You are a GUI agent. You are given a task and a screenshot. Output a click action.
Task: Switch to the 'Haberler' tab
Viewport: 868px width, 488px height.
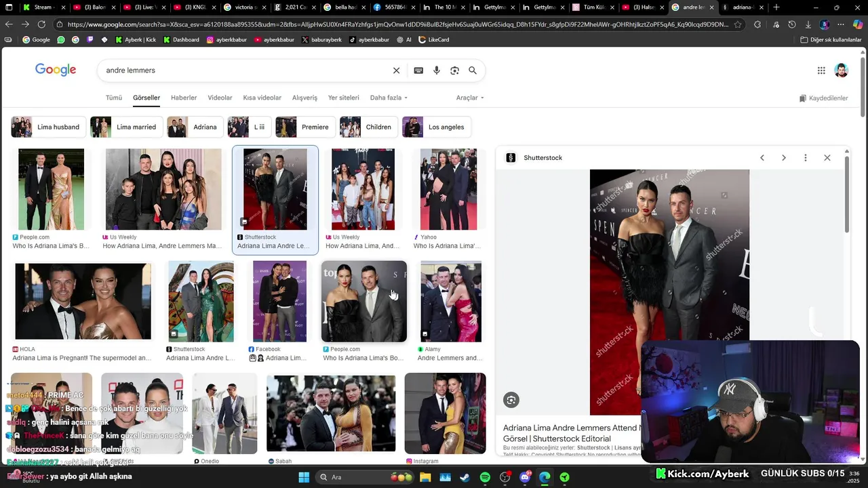point(184,98)
